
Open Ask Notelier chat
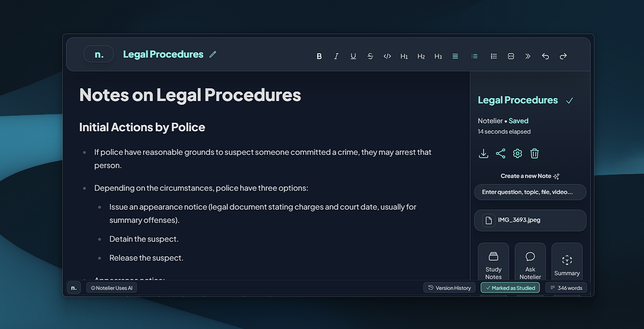point(530,261)
